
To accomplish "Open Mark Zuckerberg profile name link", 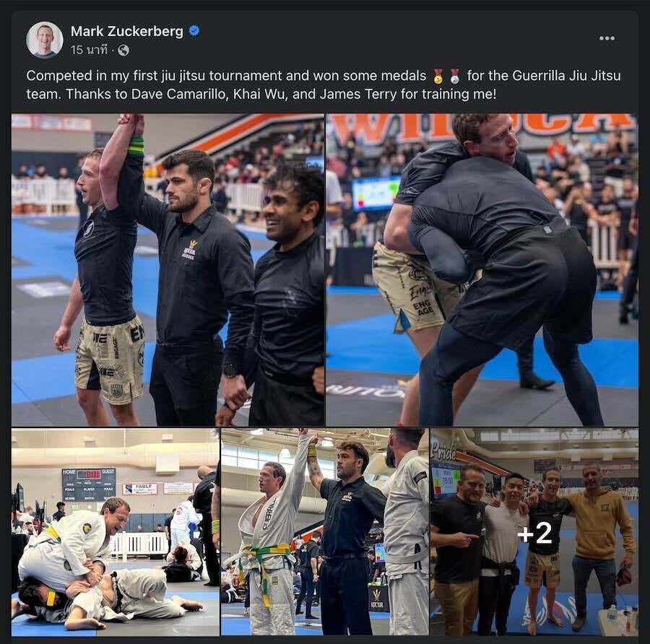I will tap(127, 31).
